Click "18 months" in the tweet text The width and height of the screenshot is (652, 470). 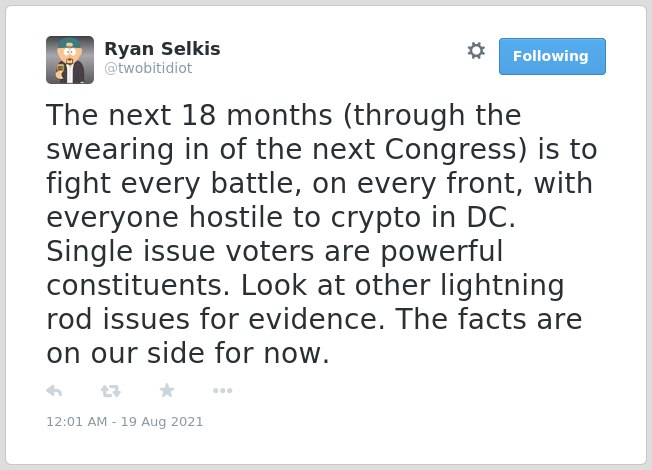(257, 115)
